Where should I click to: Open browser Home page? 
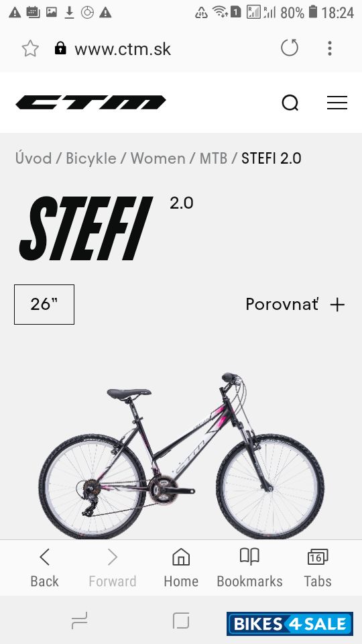coord(181,568)
